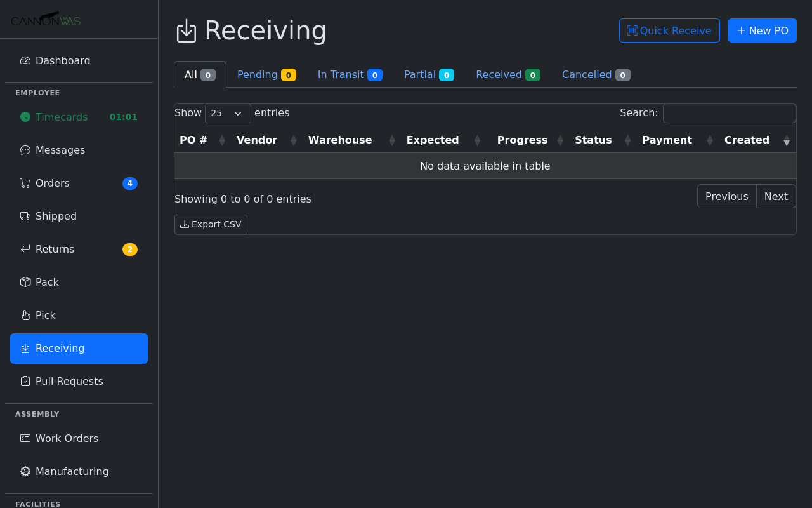
Task: Click the Quick Receive button
Action: pos(669,30)
